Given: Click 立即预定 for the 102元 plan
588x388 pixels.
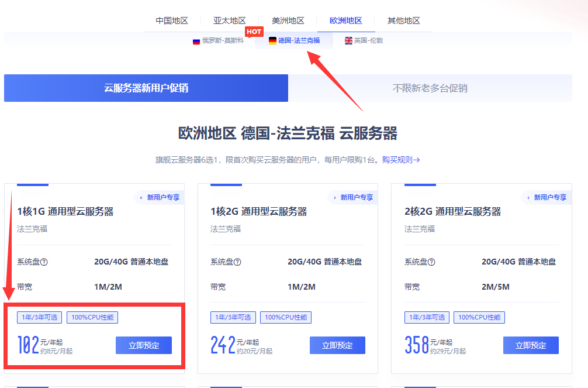Looking at the screenshot, I should 144,345.
